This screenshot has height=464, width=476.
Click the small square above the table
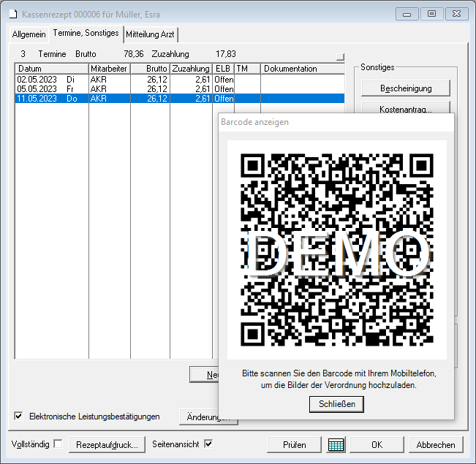coord(340,57)
